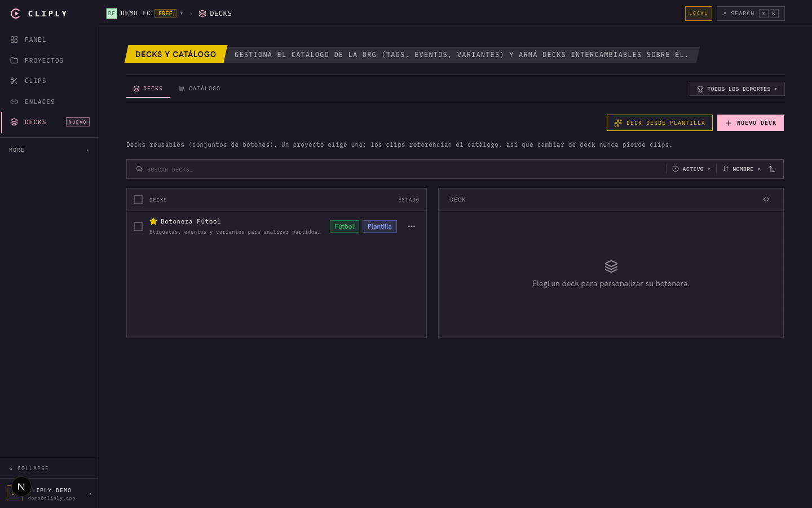Open the Search box in header
The width and height of the screenshot is (812, 508).
point(751,13)
